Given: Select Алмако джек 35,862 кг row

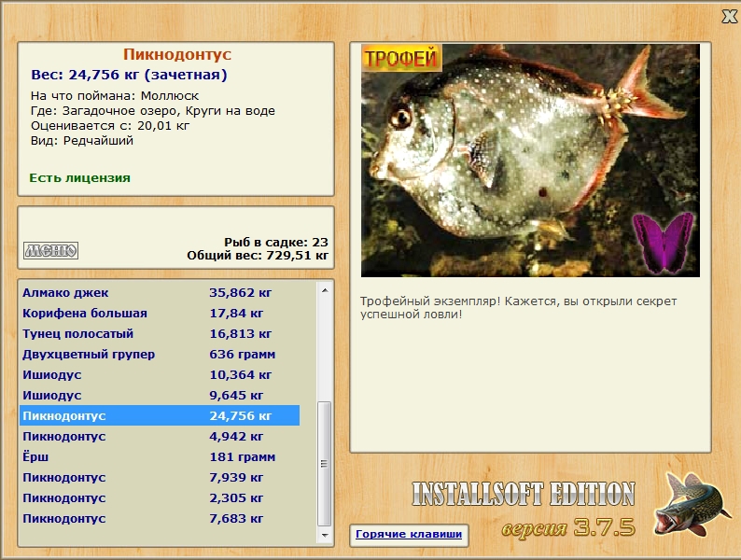Looking at the screenshot, I should pyautogui.click(x=160, y=292).
